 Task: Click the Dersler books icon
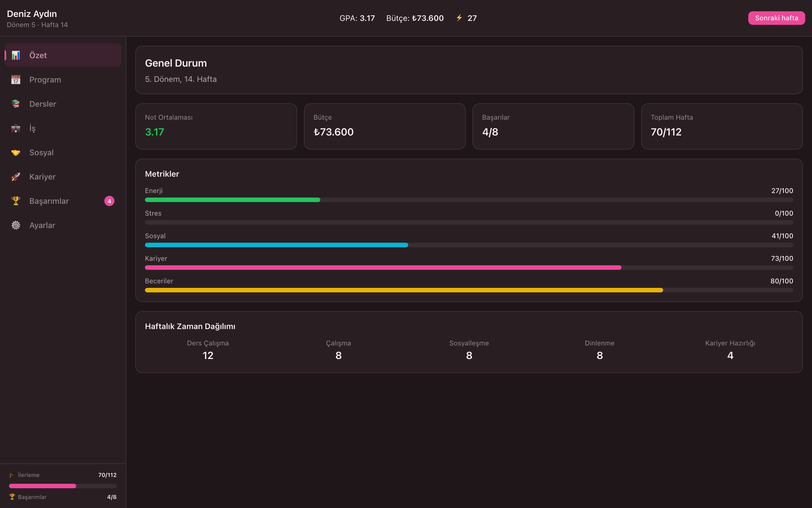click(x=16, y=104)
